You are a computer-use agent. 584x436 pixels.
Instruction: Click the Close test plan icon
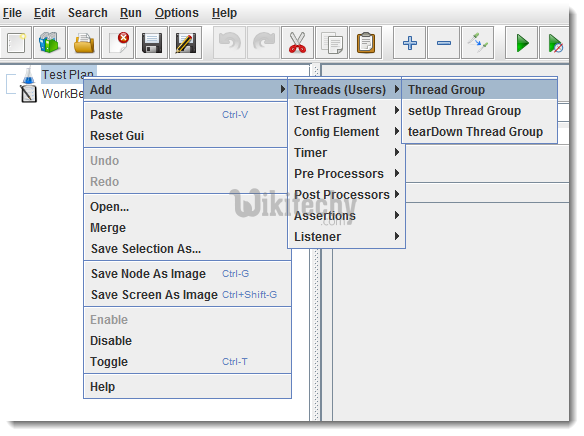point(118,43)
